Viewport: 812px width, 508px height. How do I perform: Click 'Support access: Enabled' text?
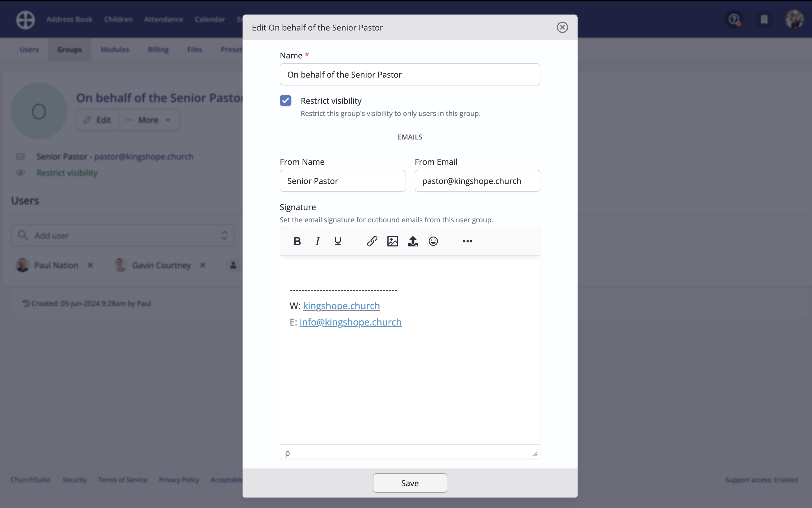point(762,480)
